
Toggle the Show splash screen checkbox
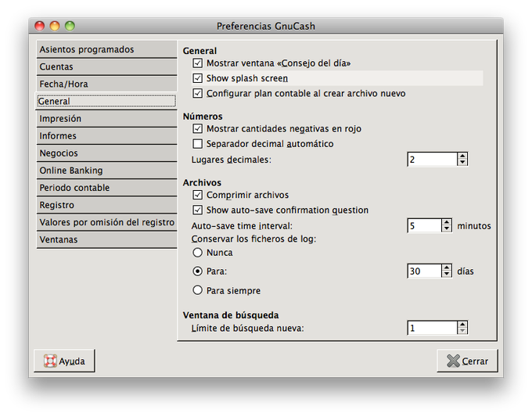point(197,78)
